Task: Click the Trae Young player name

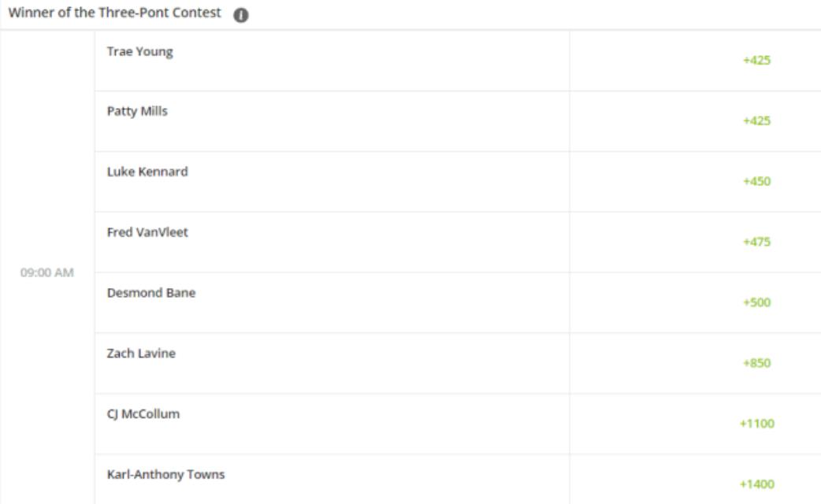Action: [139, 52]
